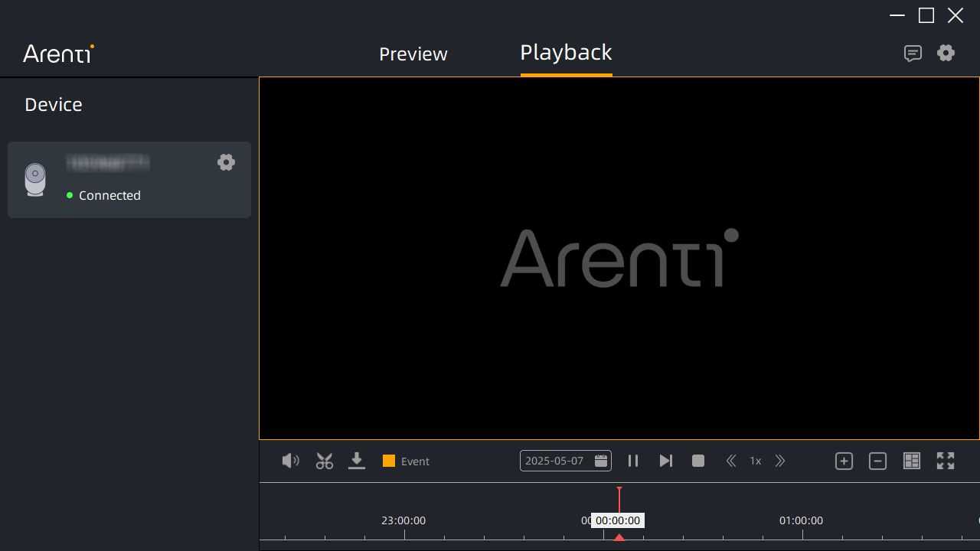Zoom out the timeline with minus icon

877,461
